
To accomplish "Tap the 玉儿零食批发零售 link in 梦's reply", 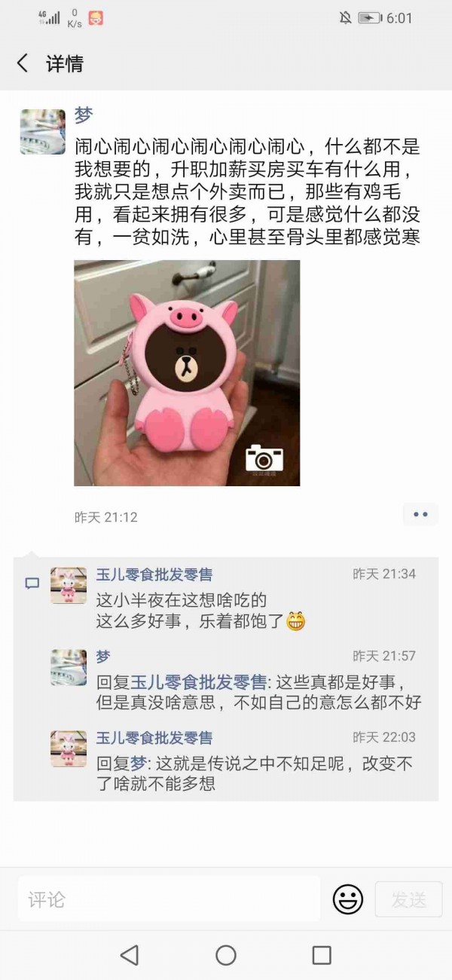I will click(199, 683).
